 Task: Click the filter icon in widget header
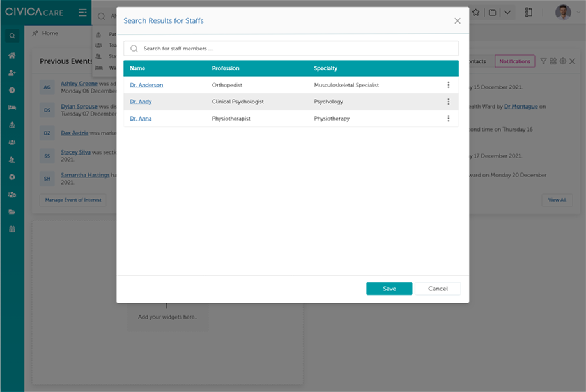(543, 61)
